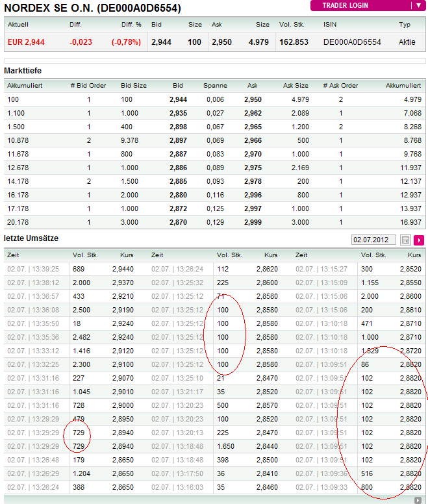The width and height of the screenshot is (428, 504).
Task: Select bid price 2,897 in market depth
Action: 179,140
